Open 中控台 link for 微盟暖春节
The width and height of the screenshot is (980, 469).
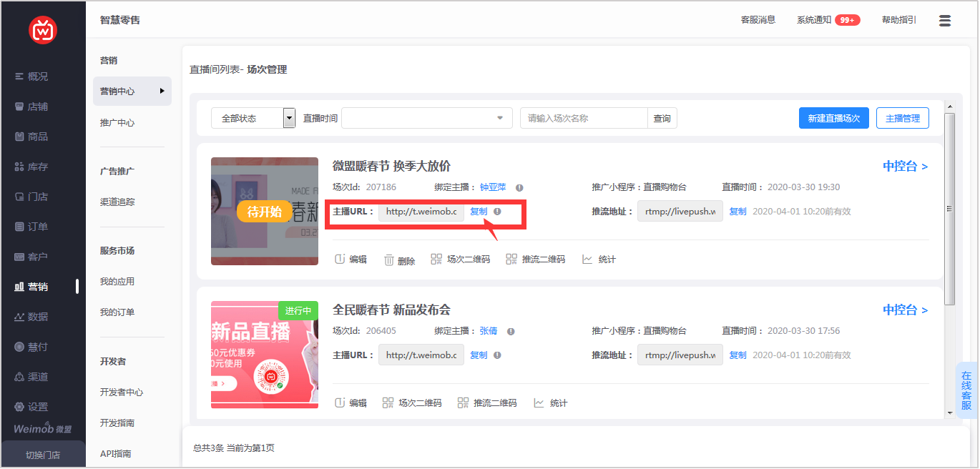(905, 167)
